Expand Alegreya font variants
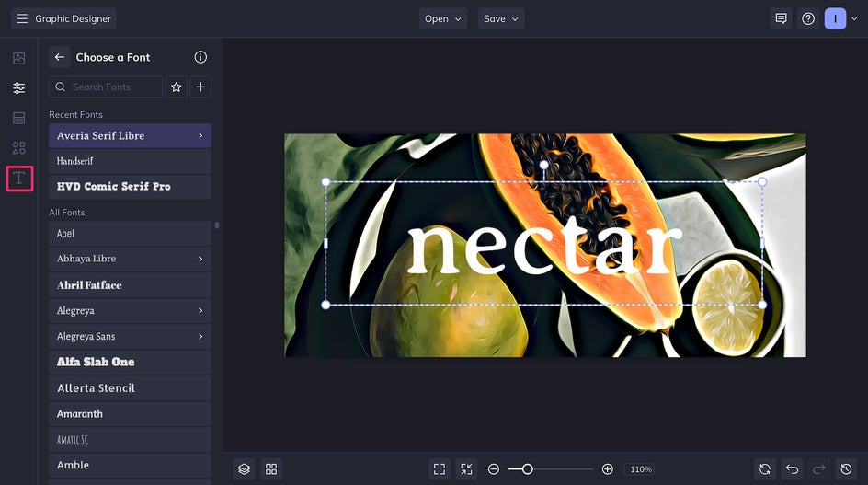The image size is (868, 485). 200,311
